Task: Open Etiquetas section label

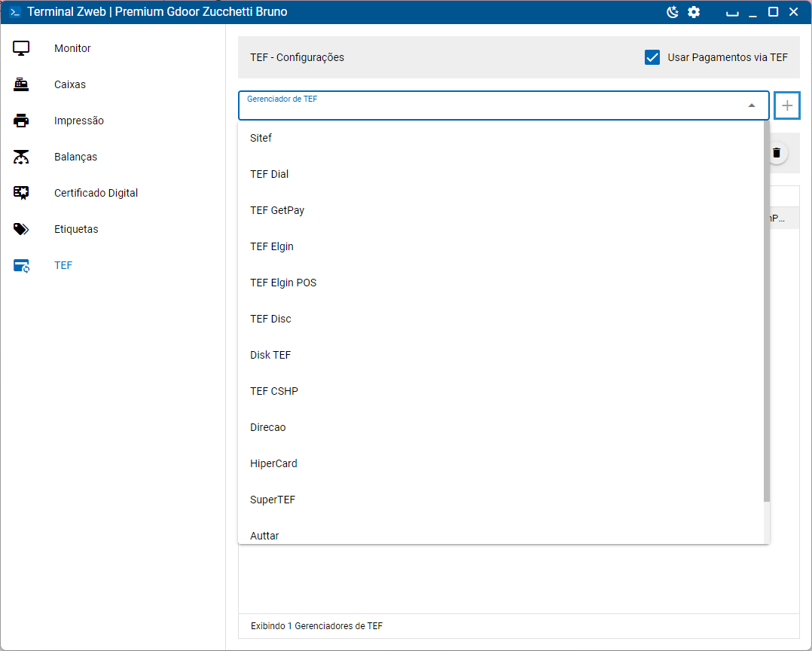Action: [76, 229]
